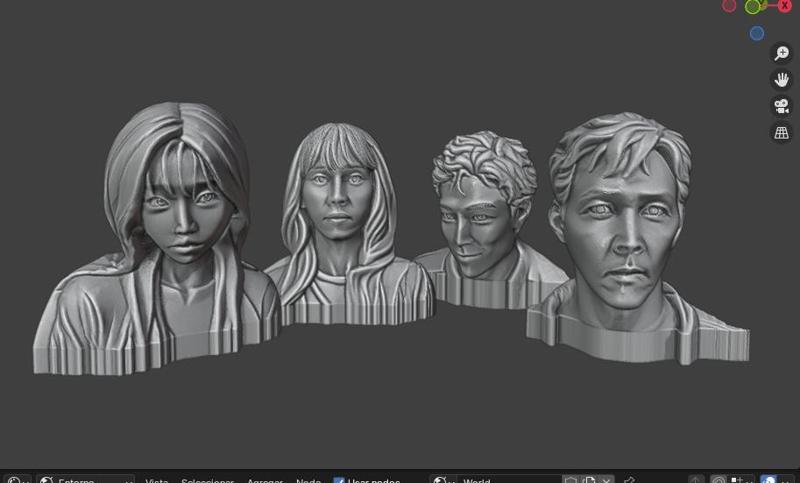Switch perspective/orthographic with the grid icon

(781, 133)
